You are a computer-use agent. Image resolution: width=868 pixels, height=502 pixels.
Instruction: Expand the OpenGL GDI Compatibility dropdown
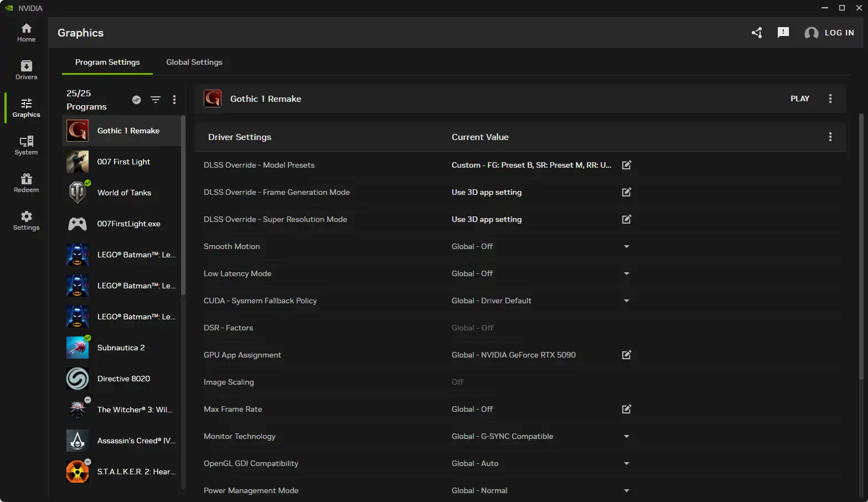pos(627,463)
